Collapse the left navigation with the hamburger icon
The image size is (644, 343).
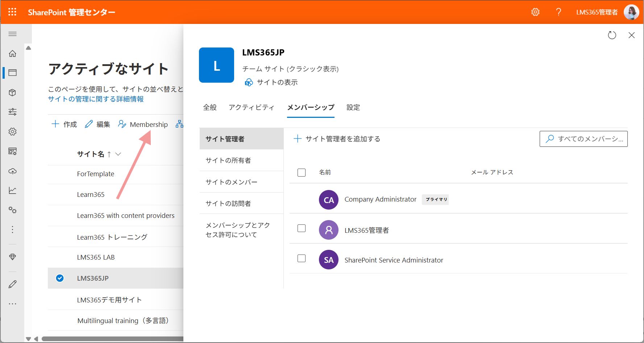(x=13, y=34)
